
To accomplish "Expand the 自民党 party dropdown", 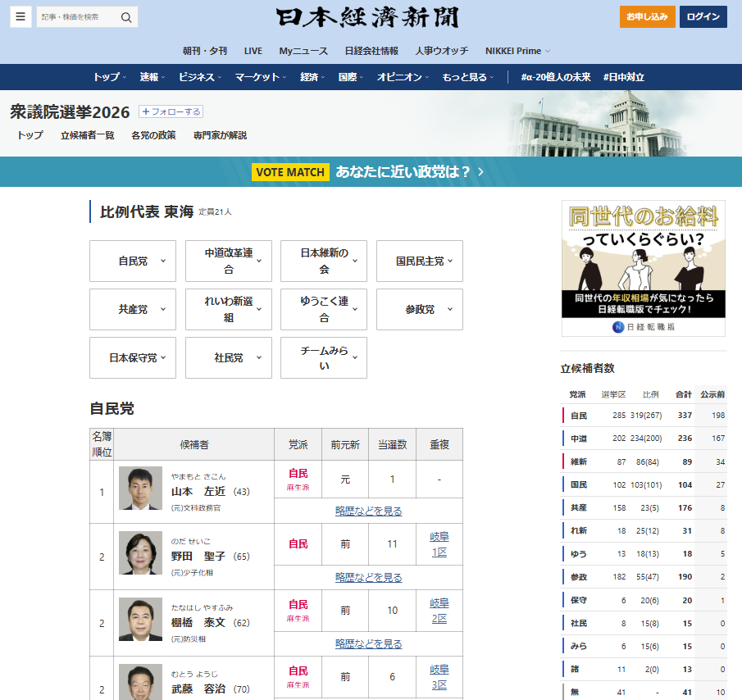I will (x=133, y=261).
